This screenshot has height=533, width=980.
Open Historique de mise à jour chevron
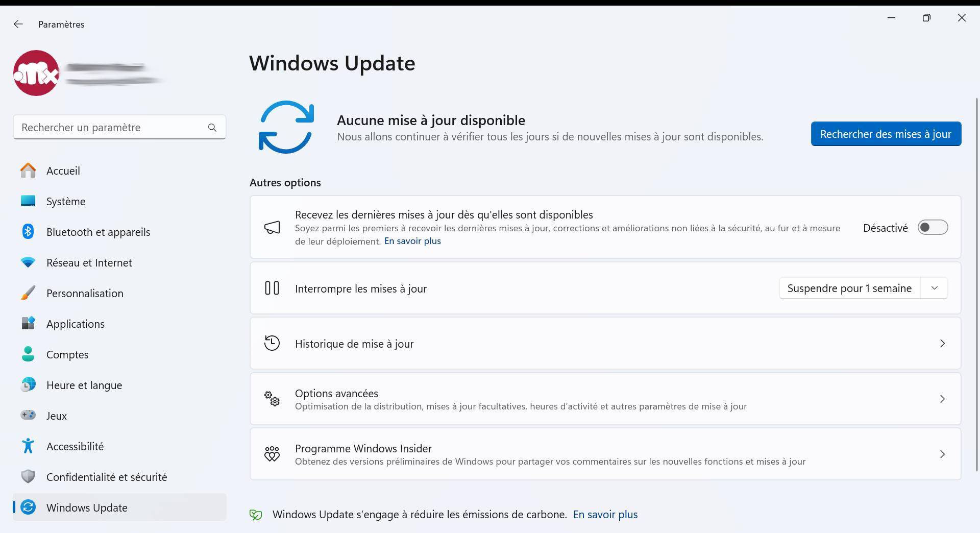click(x=943, y=344)
